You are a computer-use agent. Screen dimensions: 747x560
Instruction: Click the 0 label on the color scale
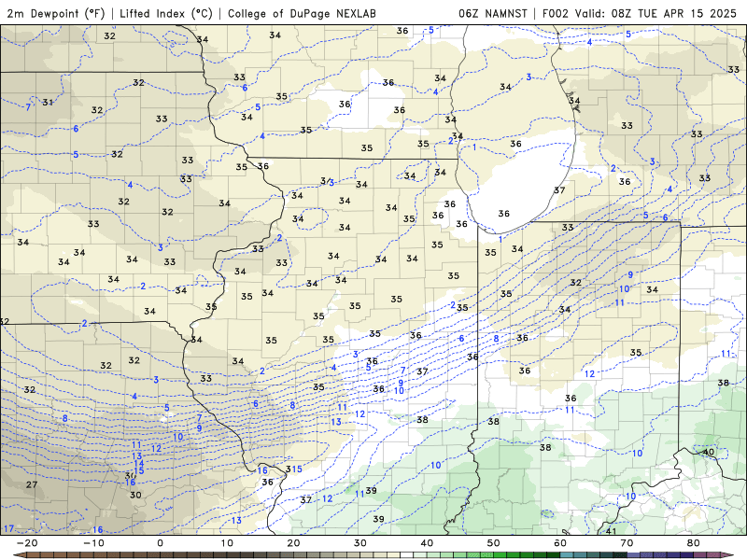click(x=160, y=543)
